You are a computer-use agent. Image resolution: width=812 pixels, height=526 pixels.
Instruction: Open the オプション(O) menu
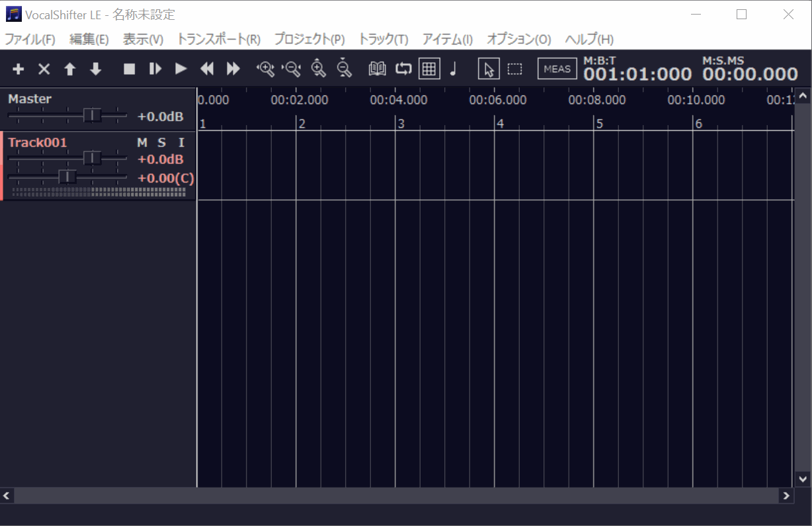pos(519,40)
